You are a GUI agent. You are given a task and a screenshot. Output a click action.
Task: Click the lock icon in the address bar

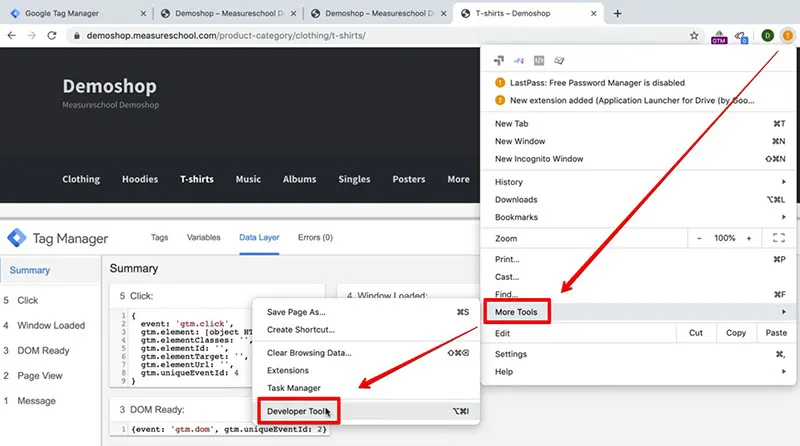click(77, 36)
